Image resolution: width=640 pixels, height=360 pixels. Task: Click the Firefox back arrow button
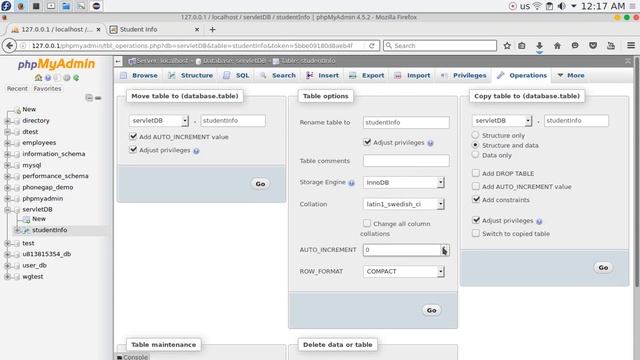[9, 46]
